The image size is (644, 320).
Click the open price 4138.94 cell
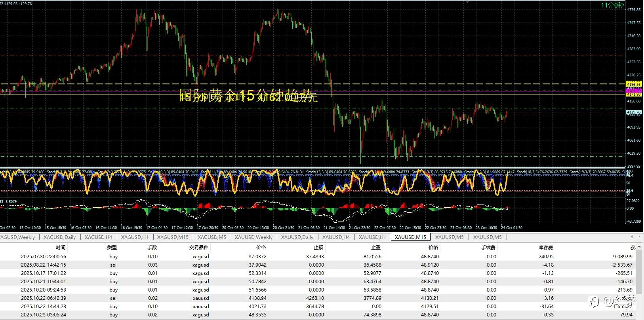(257, 298)
